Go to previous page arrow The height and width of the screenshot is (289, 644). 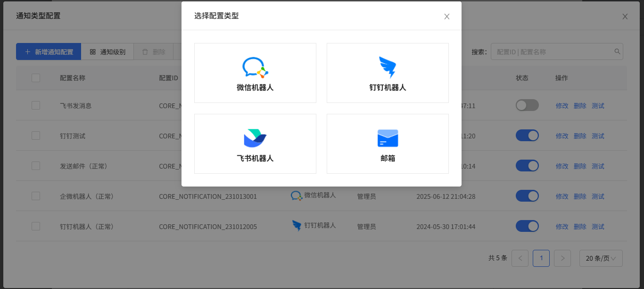[520, 258]
